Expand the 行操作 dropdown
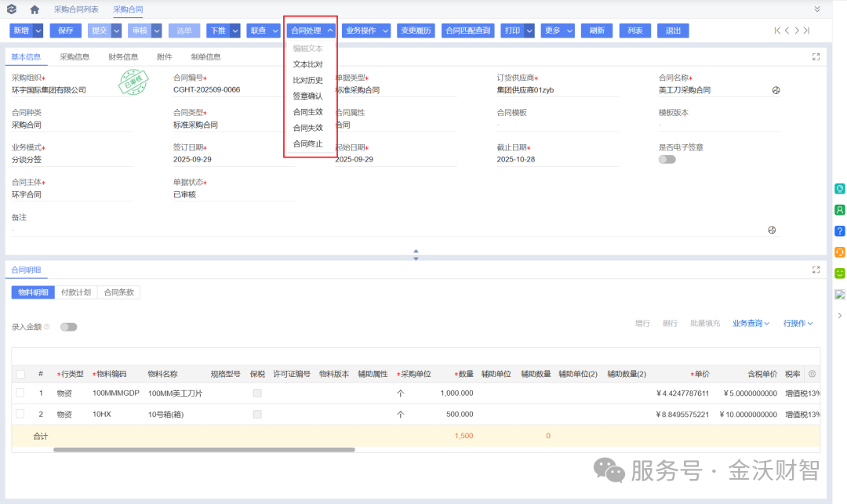The height and width of the screenshot is (504, 847). [798, 323]
